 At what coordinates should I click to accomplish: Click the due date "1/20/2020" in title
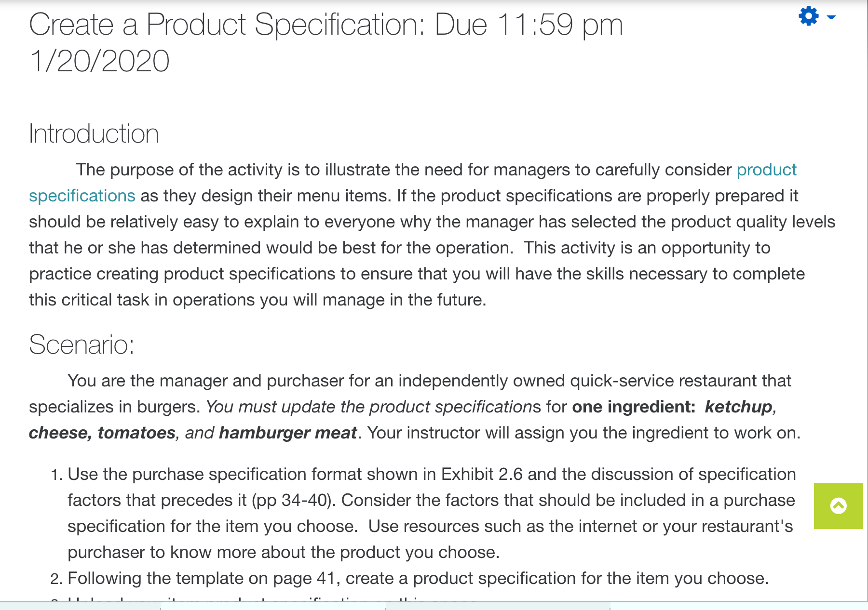click(99, 62)
